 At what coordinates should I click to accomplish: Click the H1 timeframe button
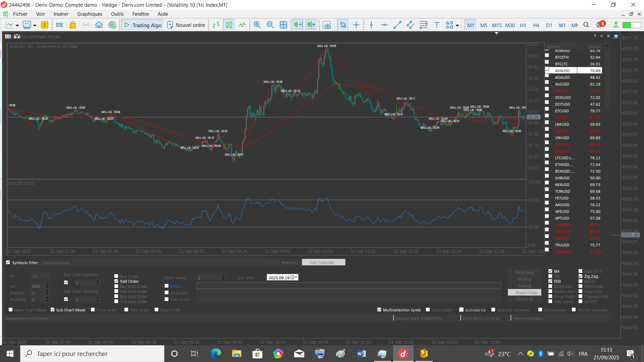pyautogui.click(x=523, y=25)
